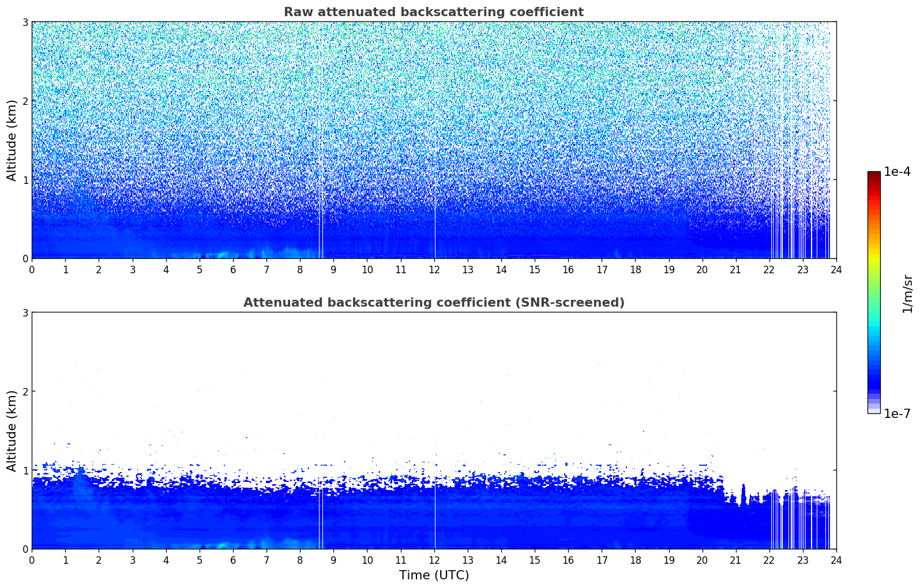920x588 pixels.
Task: Click the 2 km altitude tick on the lower plot
Action: (25, 391)
